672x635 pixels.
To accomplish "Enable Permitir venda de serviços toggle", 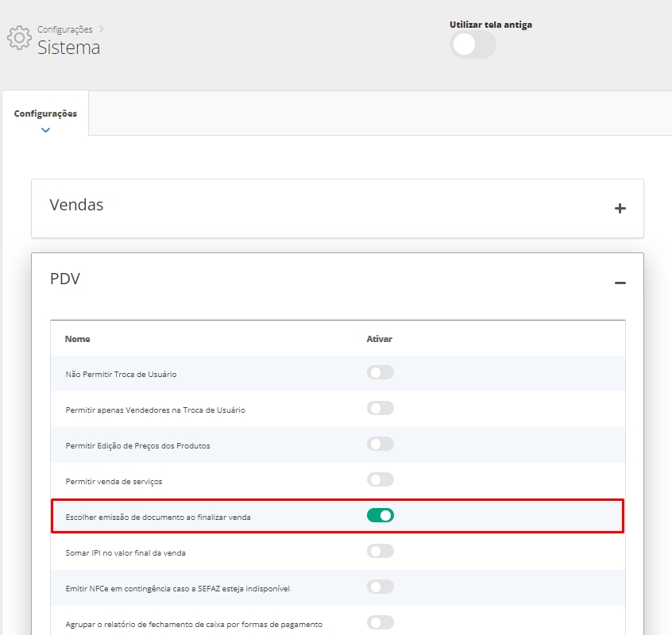I will click(380, 480).
